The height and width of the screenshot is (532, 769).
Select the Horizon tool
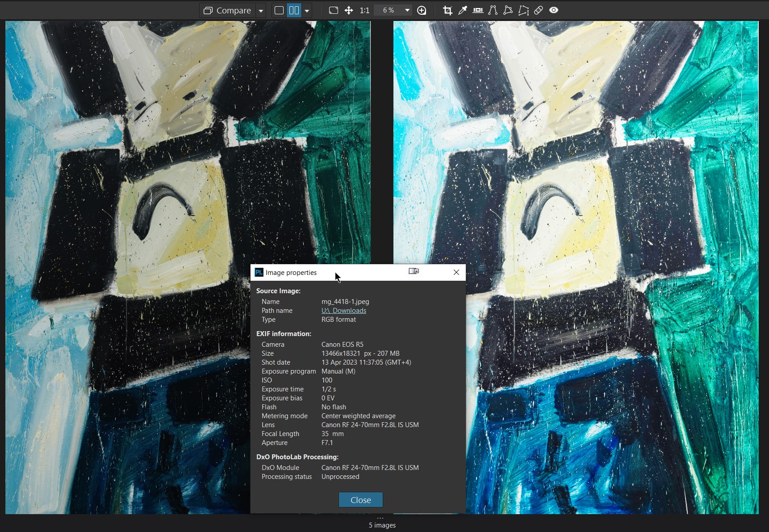pos(478,10)
